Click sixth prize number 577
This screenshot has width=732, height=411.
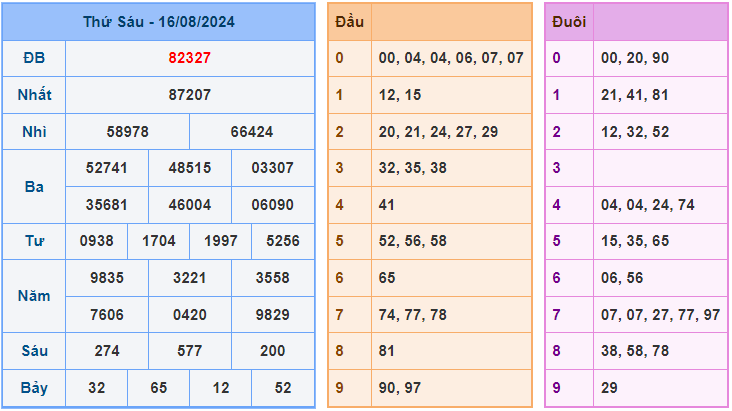[x=190, y=351]
